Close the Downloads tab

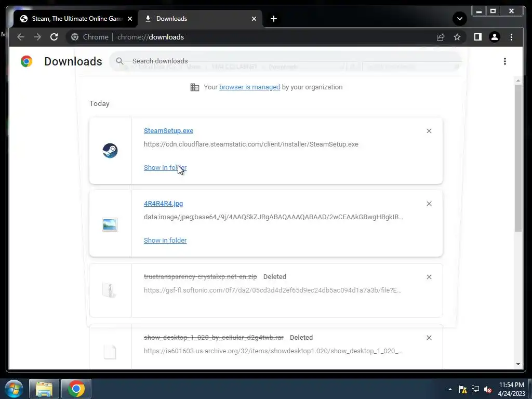tap(254, 19)
